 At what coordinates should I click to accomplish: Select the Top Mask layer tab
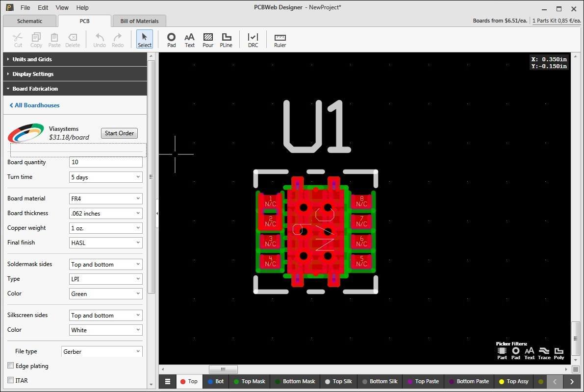[x=250, y=381]
